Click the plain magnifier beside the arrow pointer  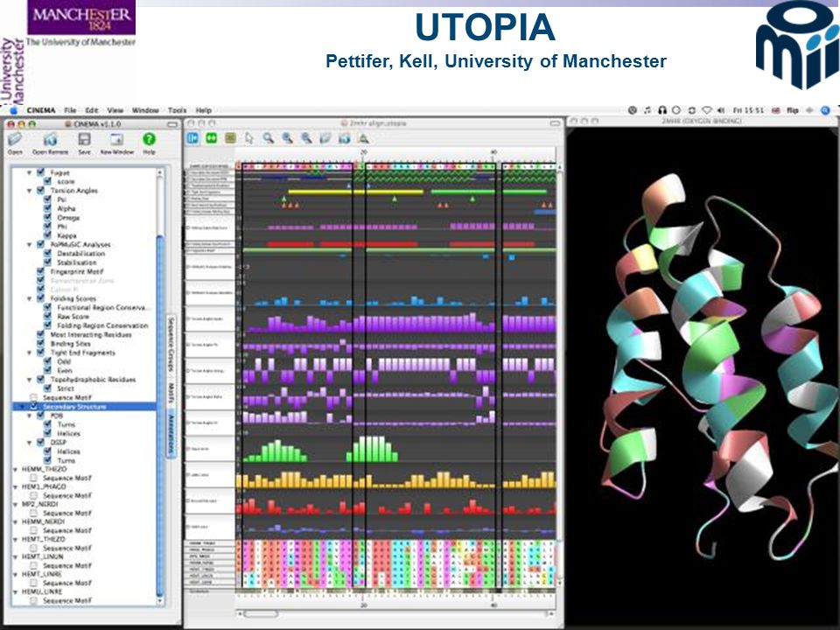(x=269, y=138)
